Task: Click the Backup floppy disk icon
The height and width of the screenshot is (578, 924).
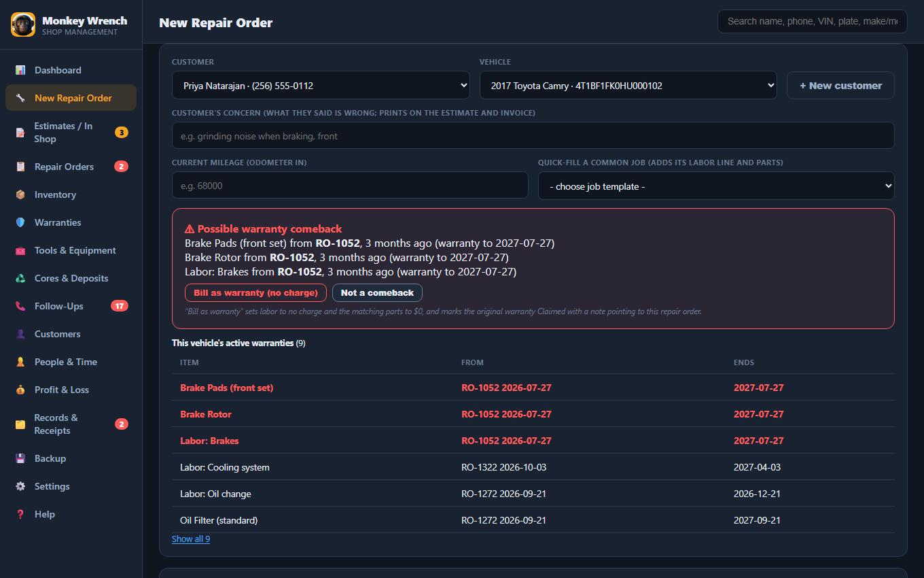Action: click(20, 458)
